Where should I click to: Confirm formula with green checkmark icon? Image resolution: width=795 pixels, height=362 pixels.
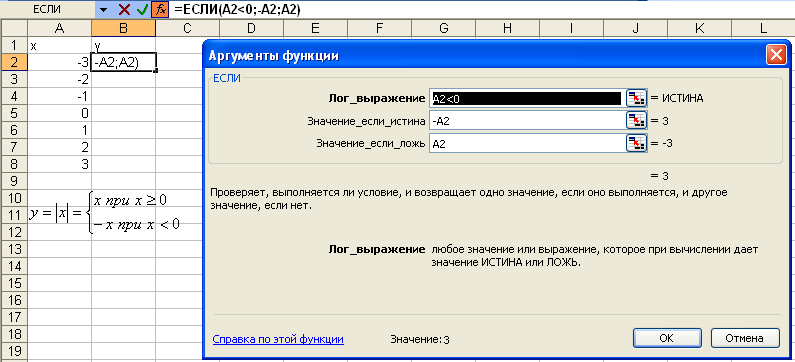pos(142,9)
